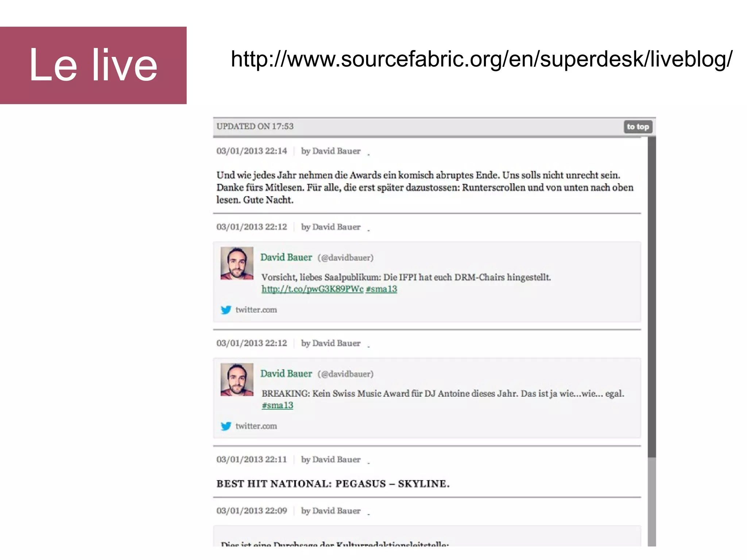Select timestamp 03/01/2013 22:09
Image resolution: width=747 pixels, height=560 pixels.
tap(252, 511)
